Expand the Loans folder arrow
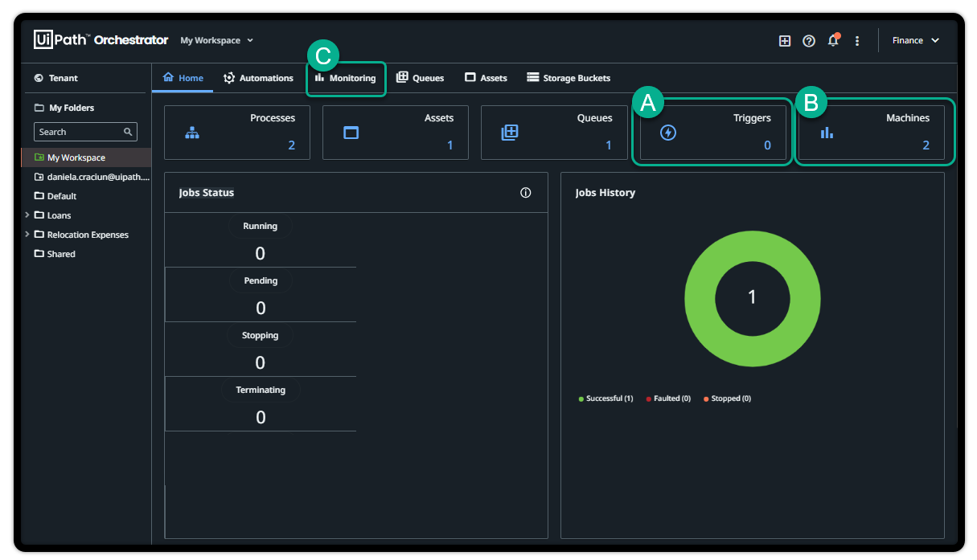 click(x=27, y=215)
